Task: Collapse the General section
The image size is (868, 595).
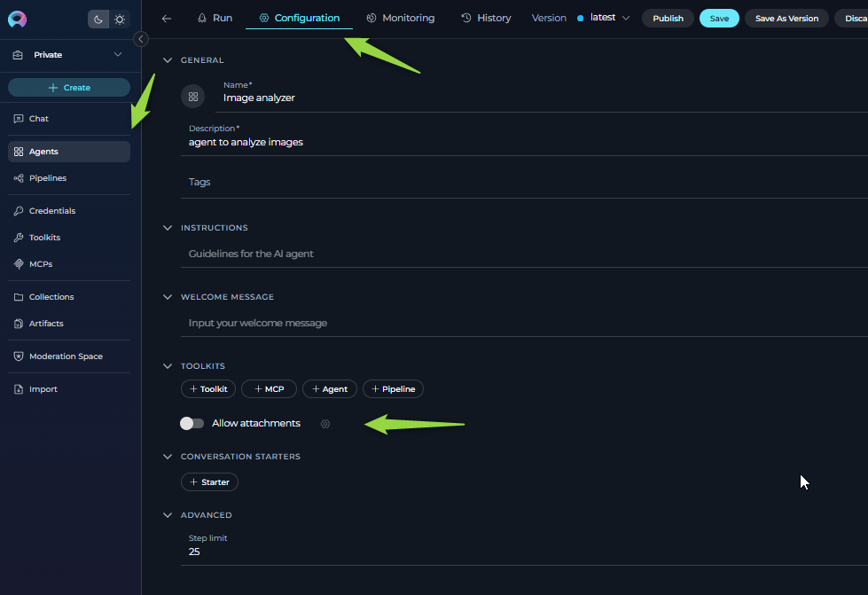Action: click(168, 60)
